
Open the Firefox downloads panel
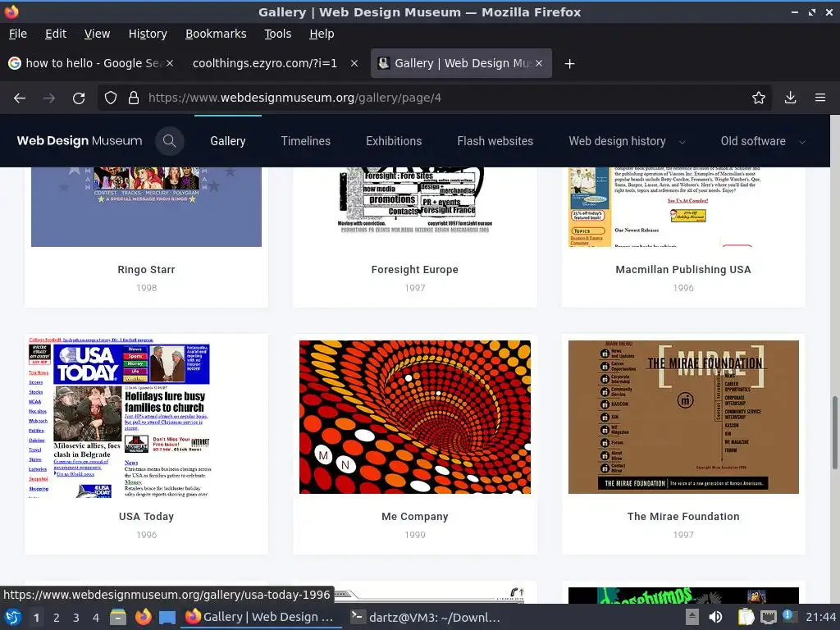tap(790, 98)
